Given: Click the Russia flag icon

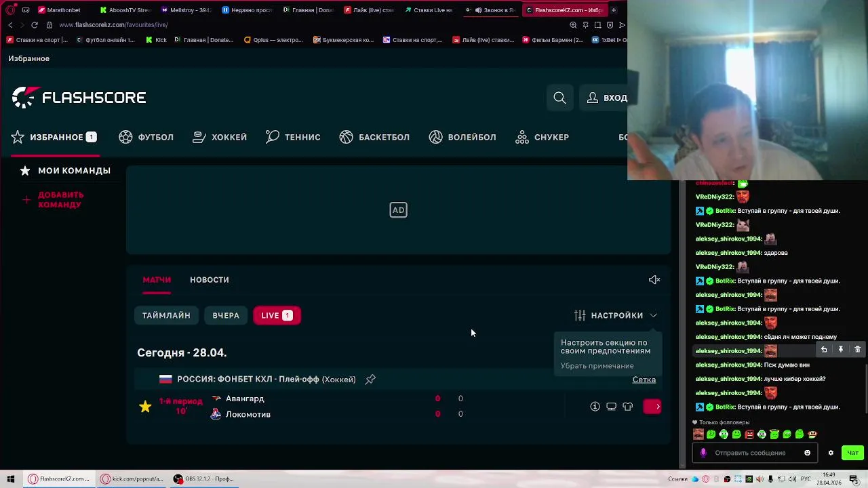Looking at the screenshot, I should (165, 380).
